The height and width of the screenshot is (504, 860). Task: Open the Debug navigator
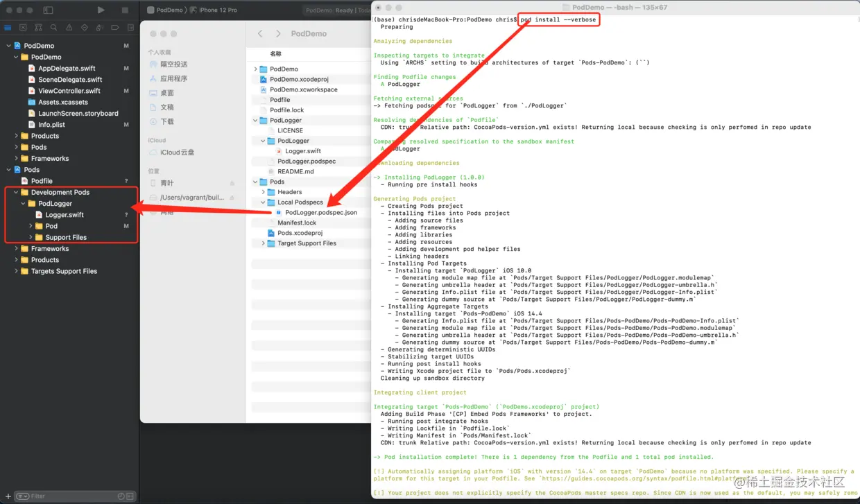click(99, 28)
